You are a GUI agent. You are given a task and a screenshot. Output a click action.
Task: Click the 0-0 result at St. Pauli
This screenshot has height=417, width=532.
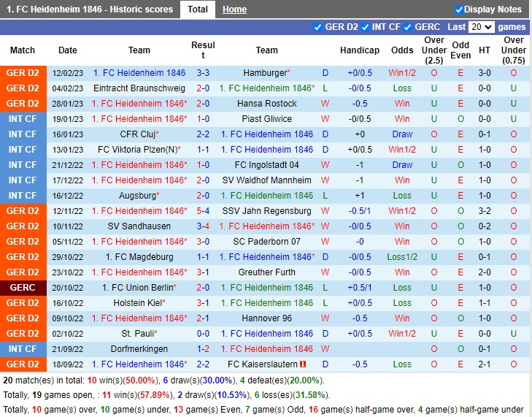(x=203, y=334)
